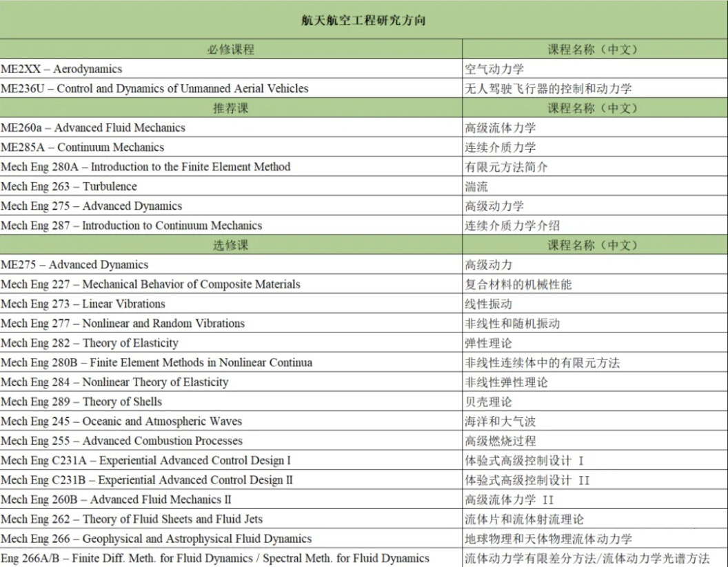Select the 选修课 section header
Image resolution: width=728 pixels, height=567 pixels.
pyautogui.click(x=231, y=245)
